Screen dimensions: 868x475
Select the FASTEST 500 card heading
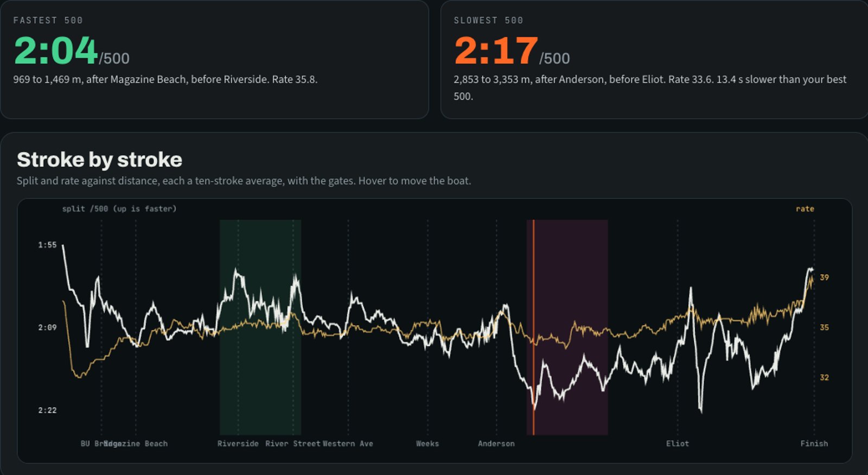pyautogui.click(x=48, y=20)
